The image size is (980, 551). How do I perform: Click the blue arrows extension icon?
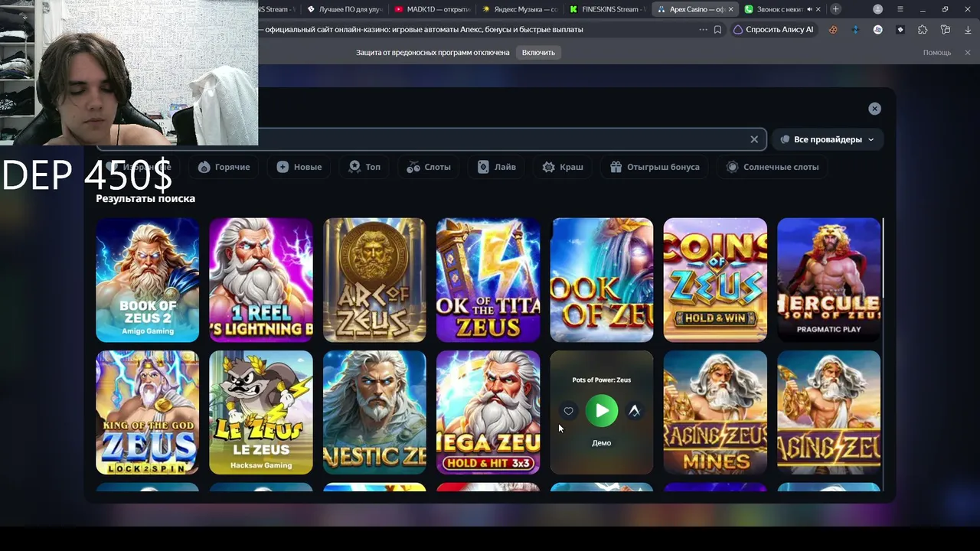click(x=855, y=30)
